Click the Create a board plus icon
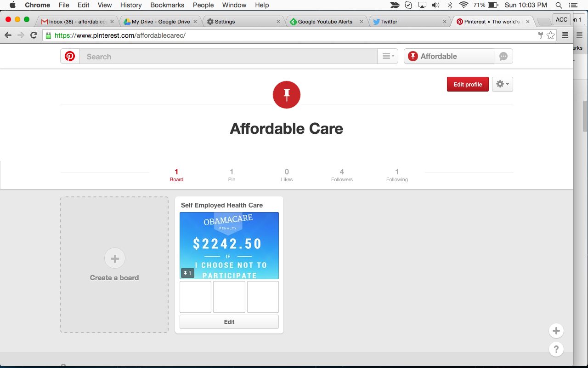 click(x=115, y=259)
